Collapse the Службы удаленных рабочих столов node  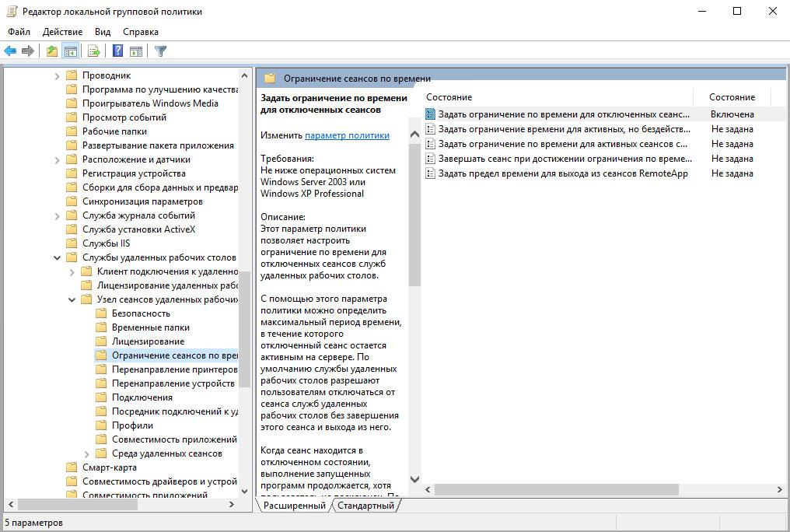(x=57, y=257)
